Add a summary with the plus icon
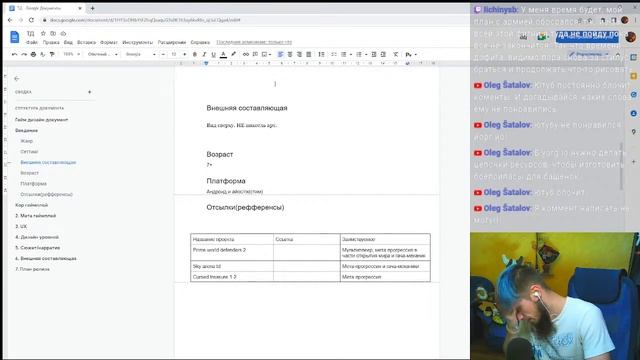The image size is (640, 360). point(89,92)
